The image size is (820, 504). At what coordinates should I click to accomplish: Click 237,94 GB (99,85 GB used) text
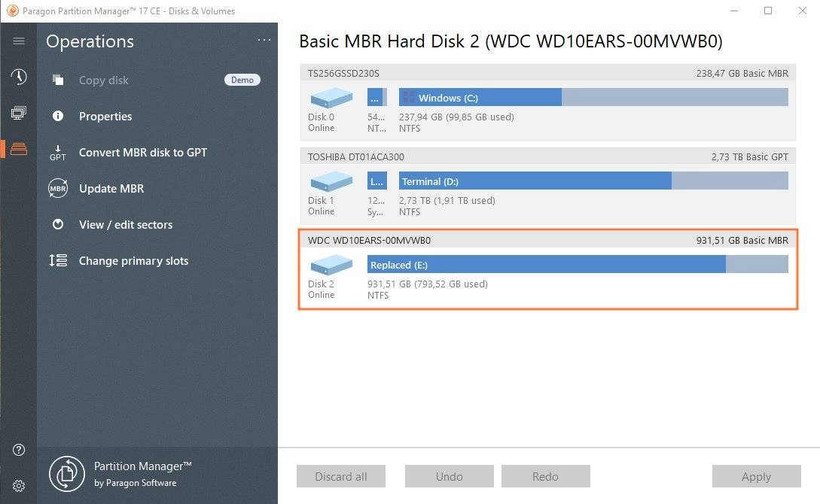(456, 117)
